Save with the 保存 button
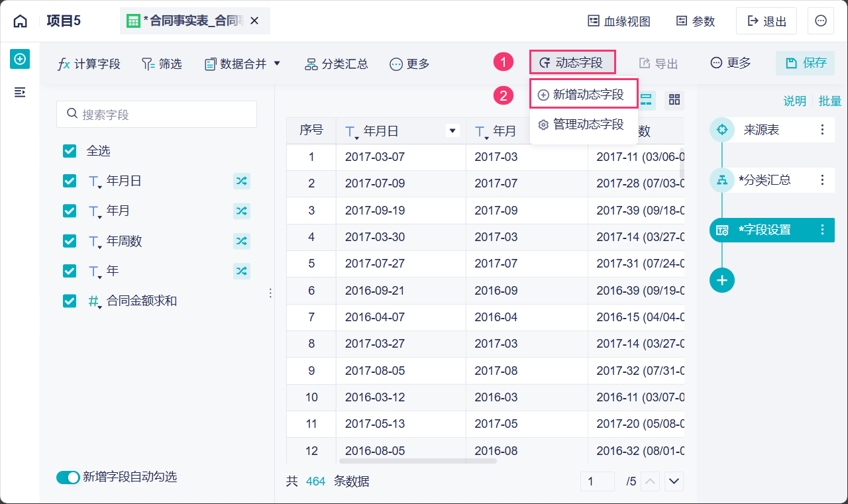The height and width of the screenshot is (504, 848). pyautogui.click(x=806, y=63)
